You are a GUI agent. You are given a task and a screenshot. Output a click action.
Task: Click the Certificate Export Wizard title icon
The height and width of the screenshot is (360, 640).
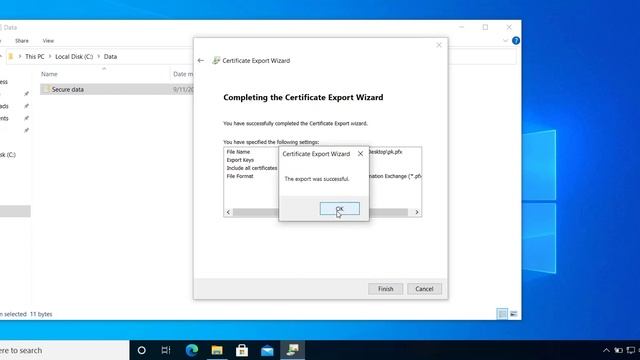click(216, 60)
